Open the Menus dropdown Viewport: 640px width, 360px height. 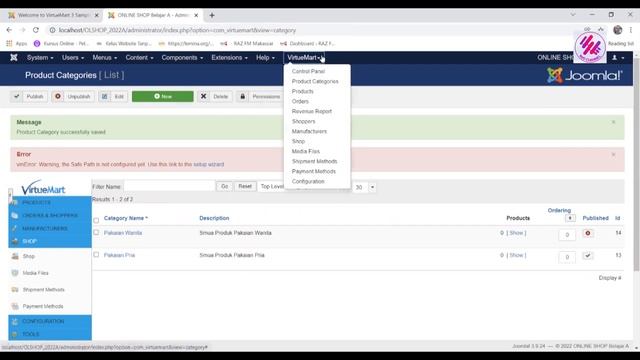[104, 58]
